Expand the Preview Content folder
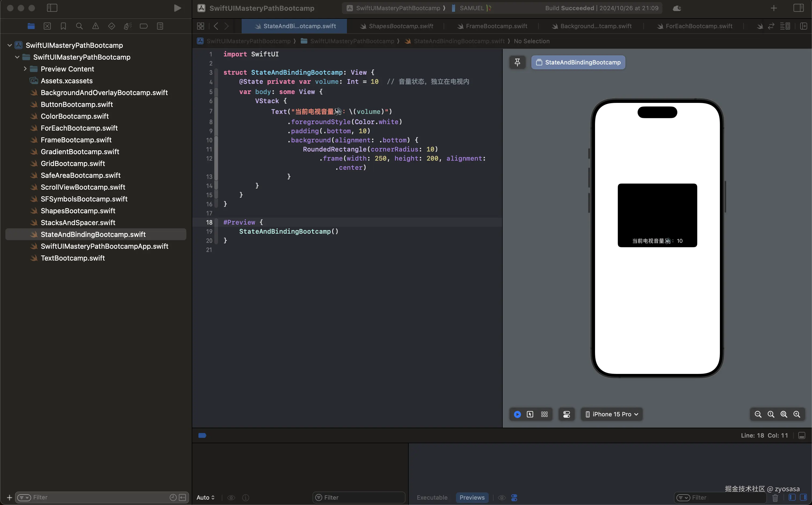The image size is (812, 505). coord(25,69)
